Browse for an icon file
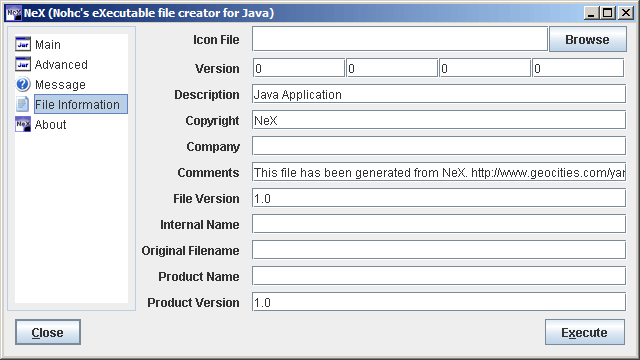 tap(588, 39)
